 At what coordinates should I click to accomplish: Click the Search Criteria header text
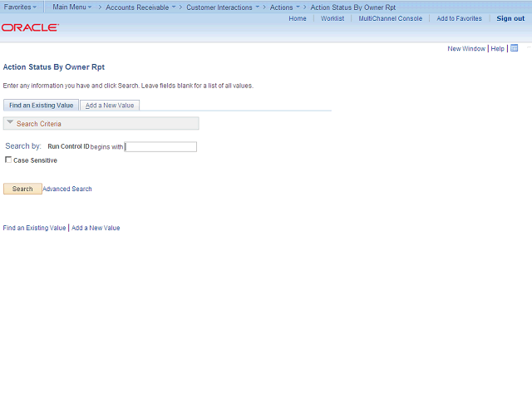click(x=39, y=124)
